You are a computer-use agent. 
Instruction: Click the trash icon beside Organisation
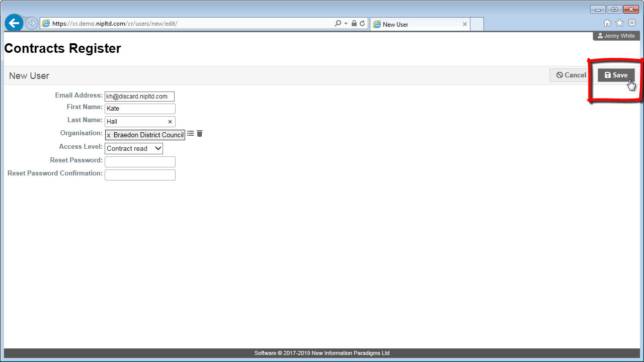pyautogui.click(x=200, y=134)
